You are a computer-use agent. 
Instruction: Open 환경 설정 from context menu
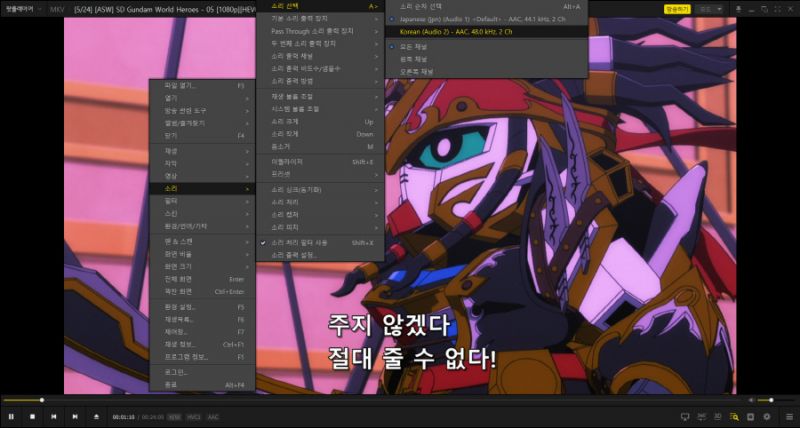201,306
